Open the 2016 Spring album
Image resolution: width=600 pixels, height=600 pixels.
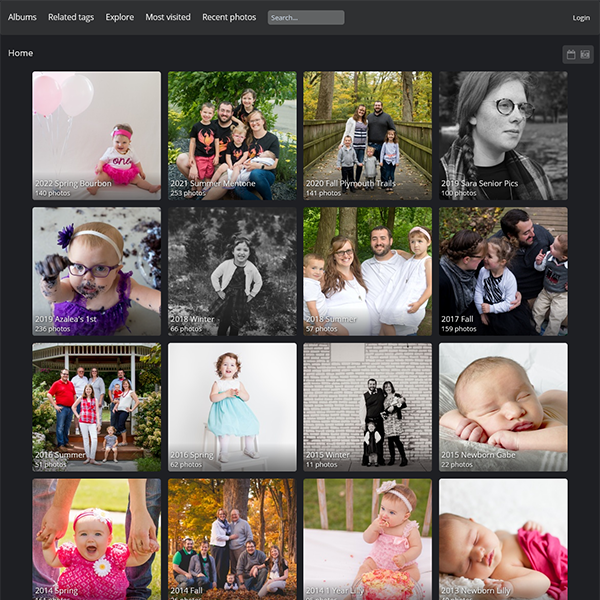[x=232, y=407]
